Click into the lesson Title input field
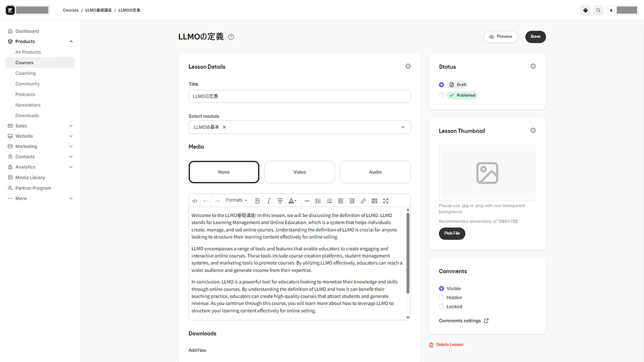644x362 pixels. 299,96
